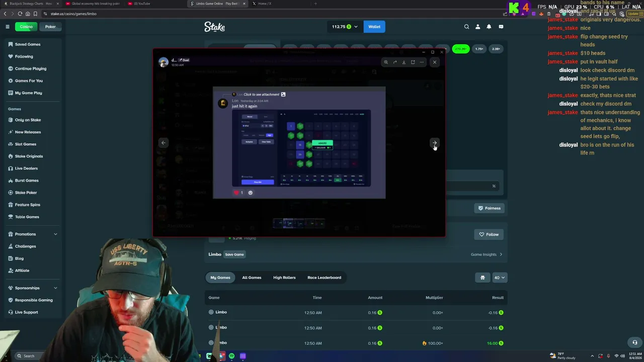The image size is (644, 362).
Task: Click the browser address bar
Action: point(252,14)
